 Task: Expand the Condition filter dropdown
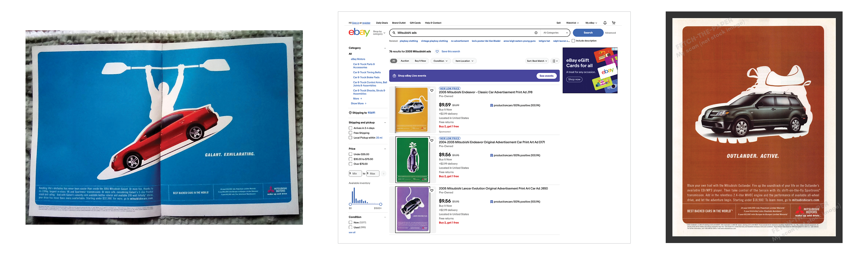[440, 61]
